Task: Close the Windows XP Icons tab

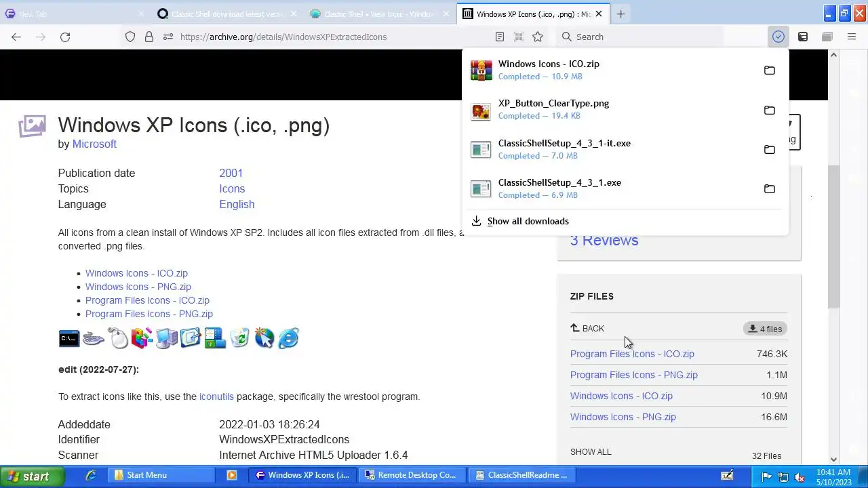Action: tap(599, 14)
